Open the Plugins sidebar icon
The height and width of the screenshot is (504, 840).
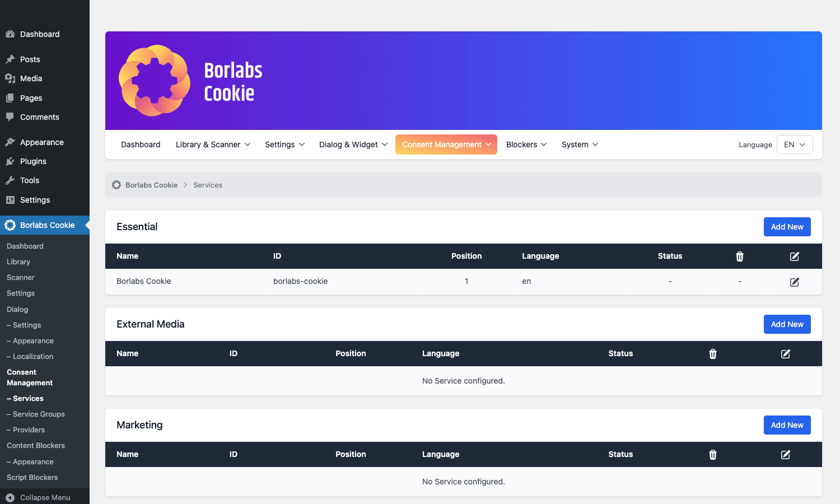click(10, 161)
